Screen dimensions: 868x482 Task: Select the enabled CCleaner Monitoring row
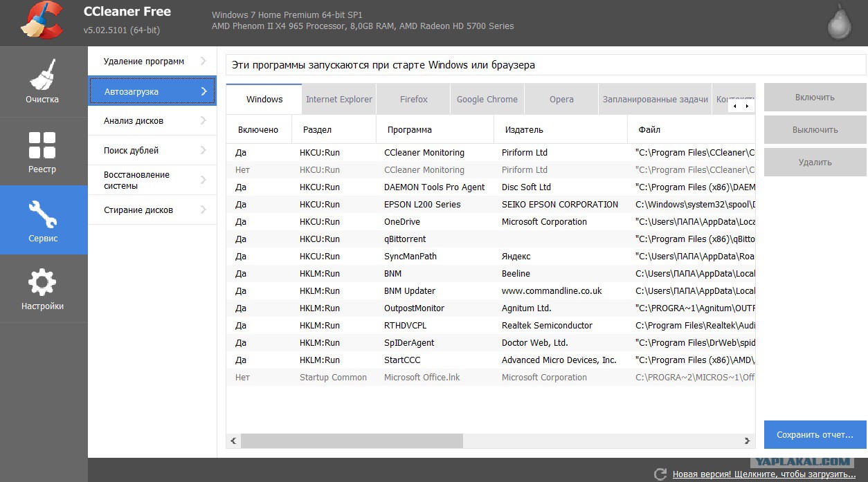tap(491, 153)
